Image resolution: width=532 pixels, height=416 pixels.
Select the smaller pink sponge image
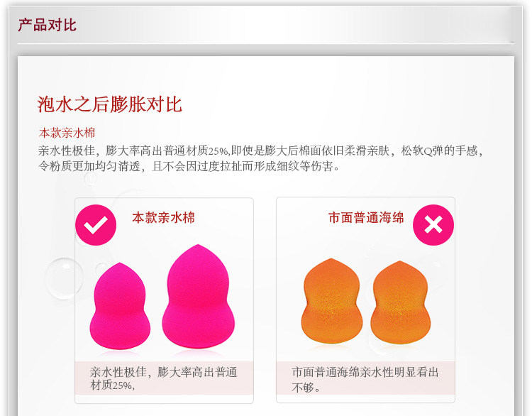tap(120, 306)
